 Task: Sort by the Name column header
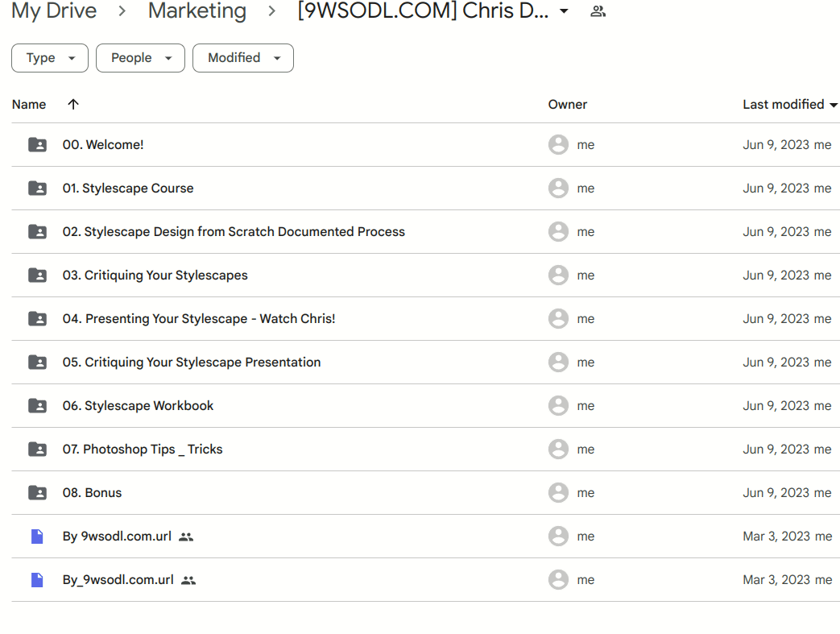[x=29, y=105]
